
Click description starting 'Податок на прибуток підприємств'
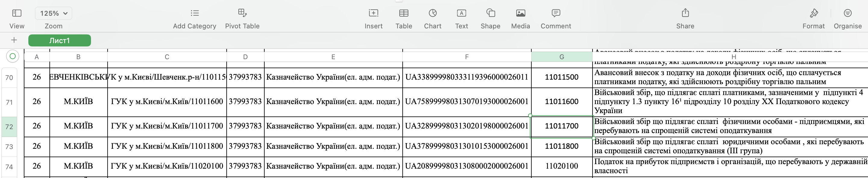point(730,166)
